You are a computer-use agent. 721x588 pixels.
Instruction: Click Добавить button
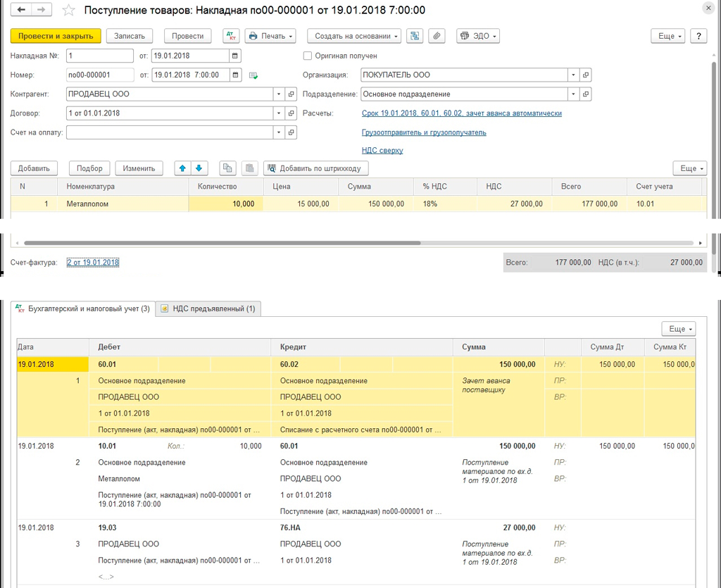tap(34, 168)
